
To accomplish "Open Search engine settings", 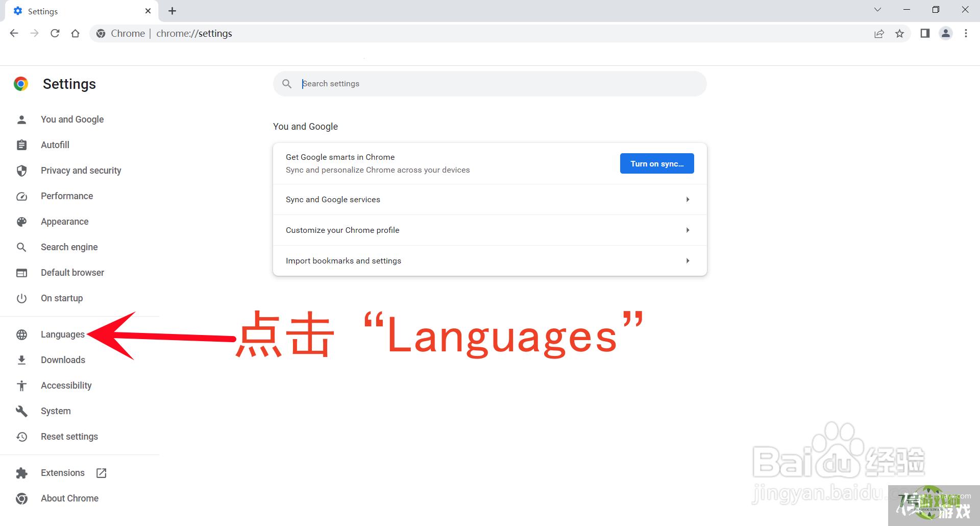I will tap(69, 247).
